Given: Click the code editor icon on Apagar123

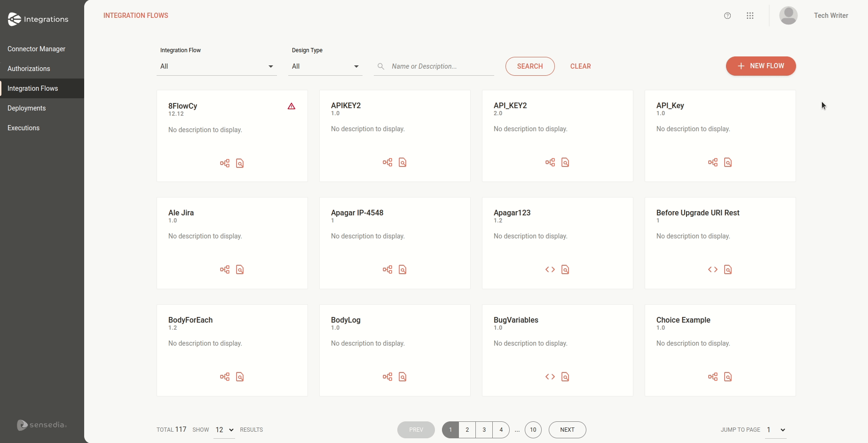Looking at the screenshot, I should [x=550, y=269].
